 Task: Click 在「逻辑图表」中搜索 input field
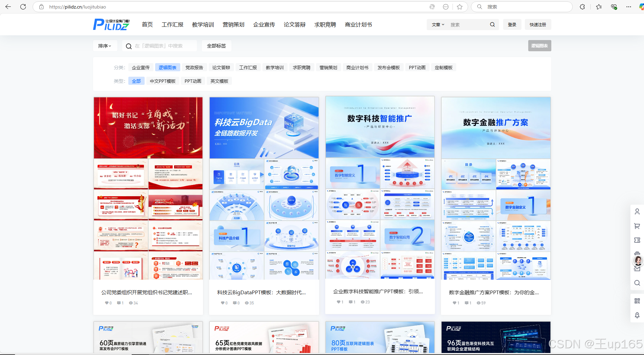click(160, 46)
